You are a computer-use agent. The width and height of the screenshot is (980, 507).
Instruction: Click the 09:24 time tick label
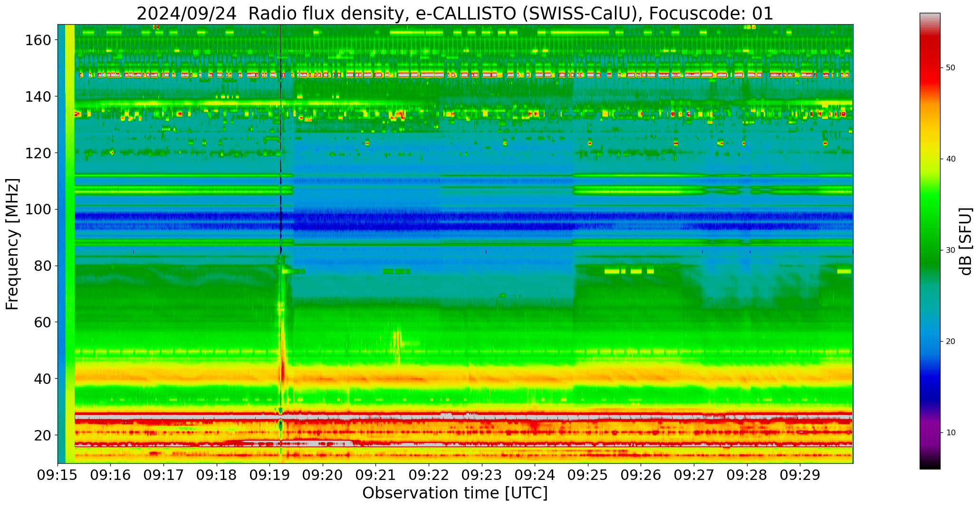coord(535,476)
